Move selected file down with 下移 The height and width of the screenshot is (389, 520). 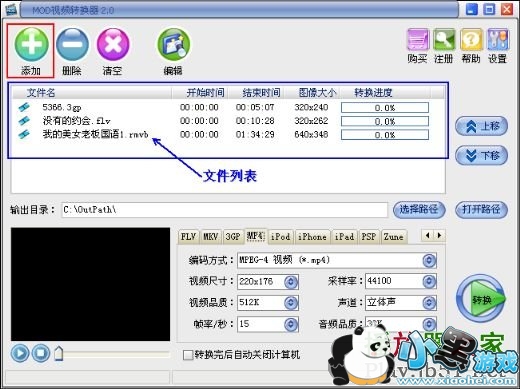pos(481,156)
